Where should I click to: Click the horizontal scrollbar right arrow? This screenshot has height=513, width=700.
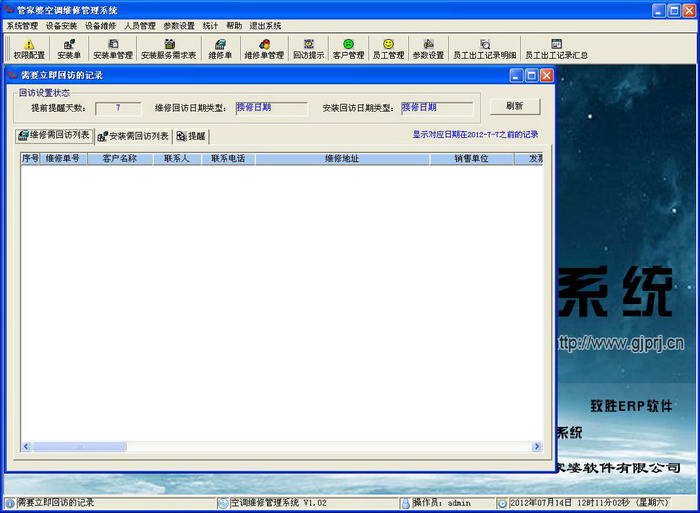coord(537,446)
